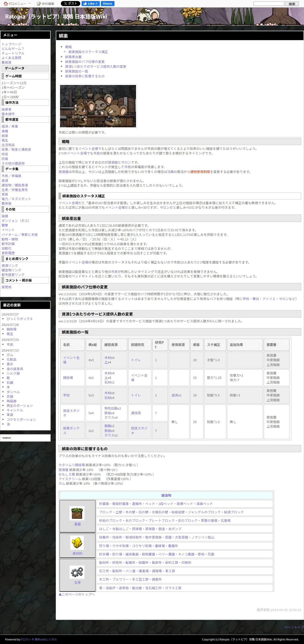304x644 pixels.
Task: Click the X ポスト share button
Action: pos(70,4)
